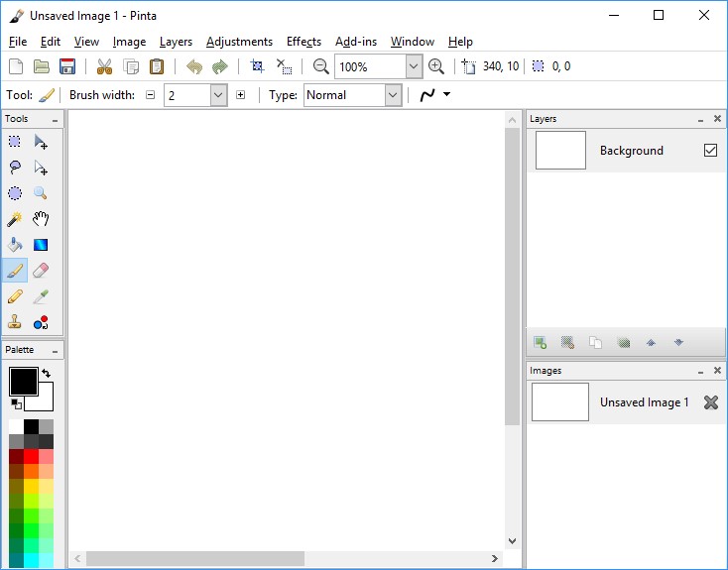Add a new layer in Layers panel
The image size is (728, 570).
(x=540, y=343)
